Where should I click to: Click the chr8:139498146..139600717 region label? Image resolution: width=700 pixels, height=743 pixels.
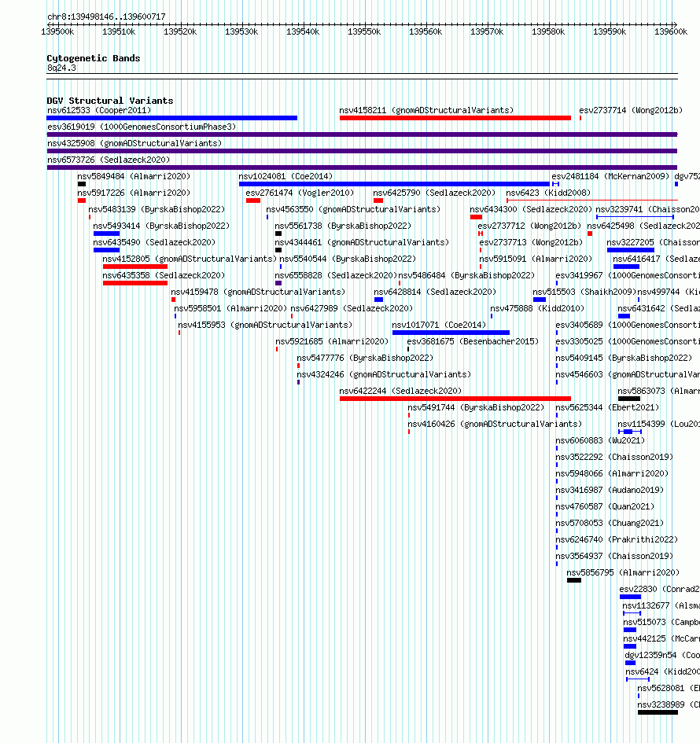[107, 17]
